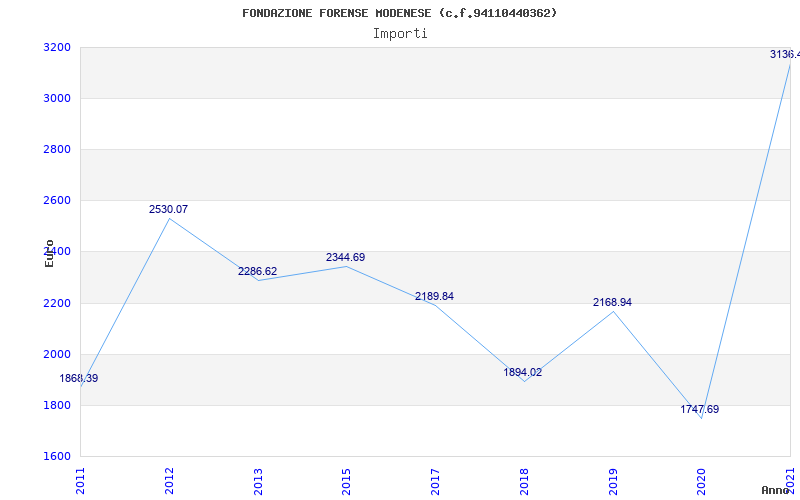Viewport: 800px width, 500px height.
Task: Click the Anno x-axis title
Action: [x=775, y=490]
